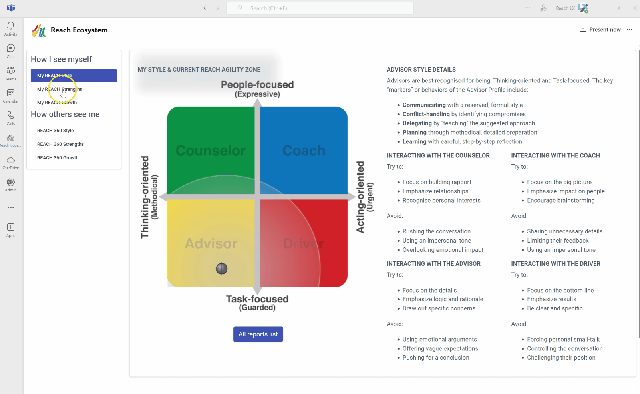This screenshot has width=640, height=394.
Task: Open the Teams section icon in sidebar
Action: click(x=11, y=73)
